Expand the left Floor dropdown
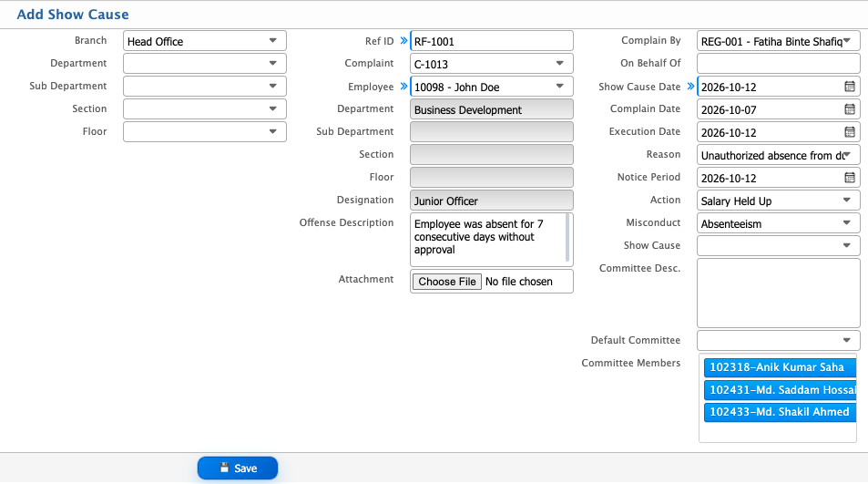The height and width of the screenshot is (484, 868). pos(204,132)
